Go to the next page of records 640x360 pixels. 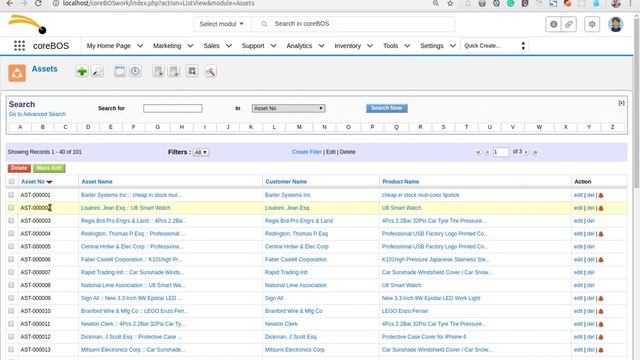(527, 152)
